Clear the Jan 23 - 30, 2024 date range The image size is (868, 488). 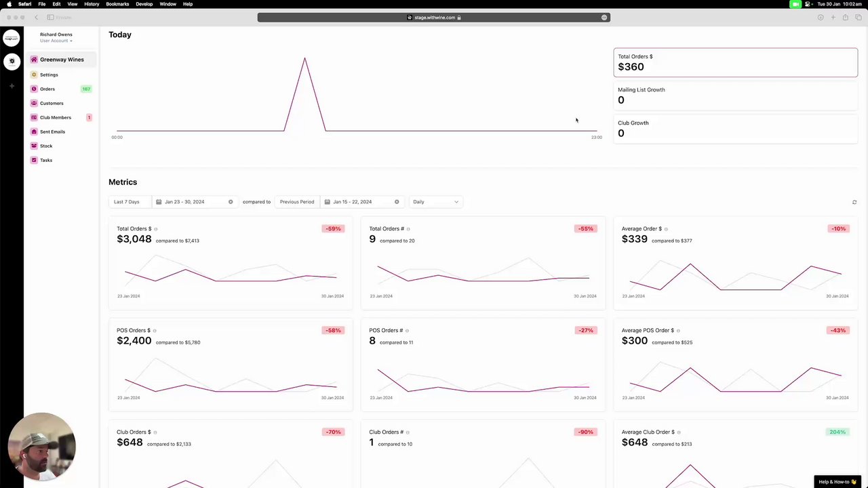point(231,202)
